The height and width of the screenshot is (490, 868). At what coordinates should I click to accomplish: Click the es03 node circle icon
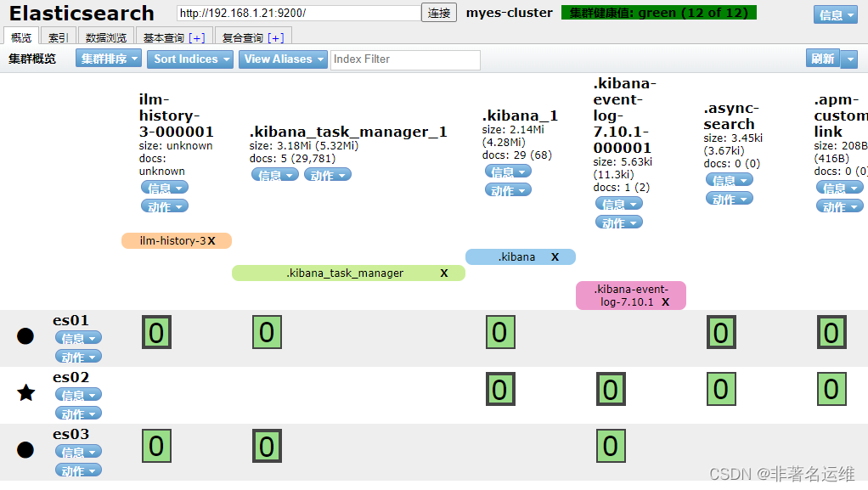tap(25, 449)
